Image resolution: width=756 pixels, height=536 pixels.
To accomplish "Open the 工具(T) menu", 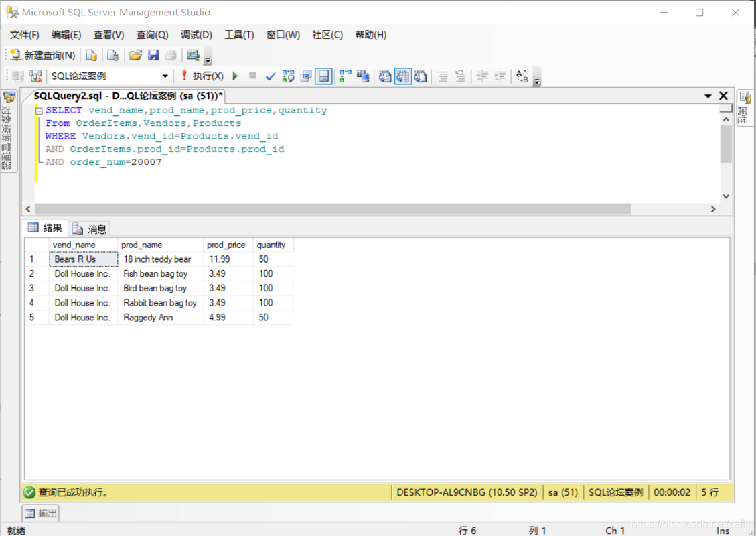I will click(239, 35).
